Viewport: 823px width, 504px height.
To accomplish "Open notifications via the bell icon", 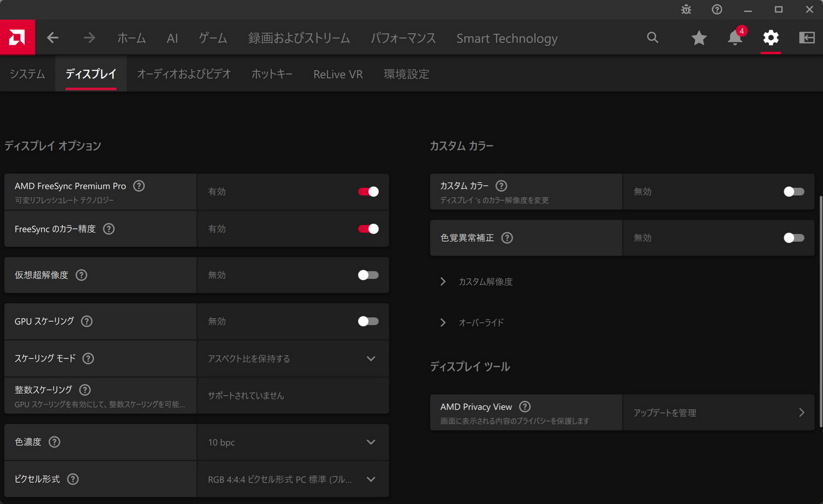I will coord(734,38).
